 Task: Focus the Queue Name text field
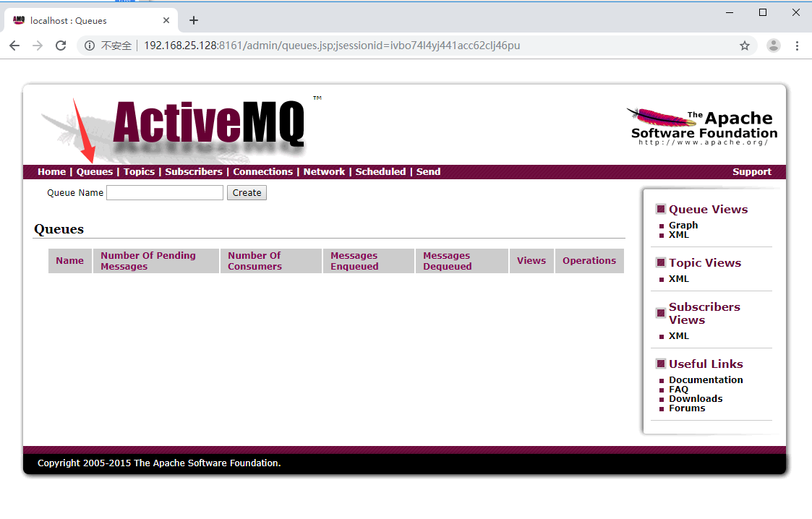coord(165,192)
